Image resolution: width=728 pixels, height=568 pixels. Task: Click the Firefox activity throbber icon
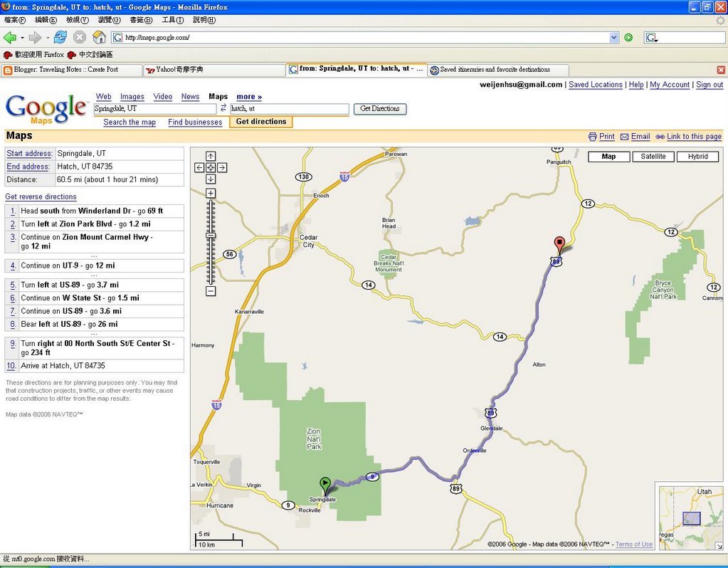[x=720, y=20]
